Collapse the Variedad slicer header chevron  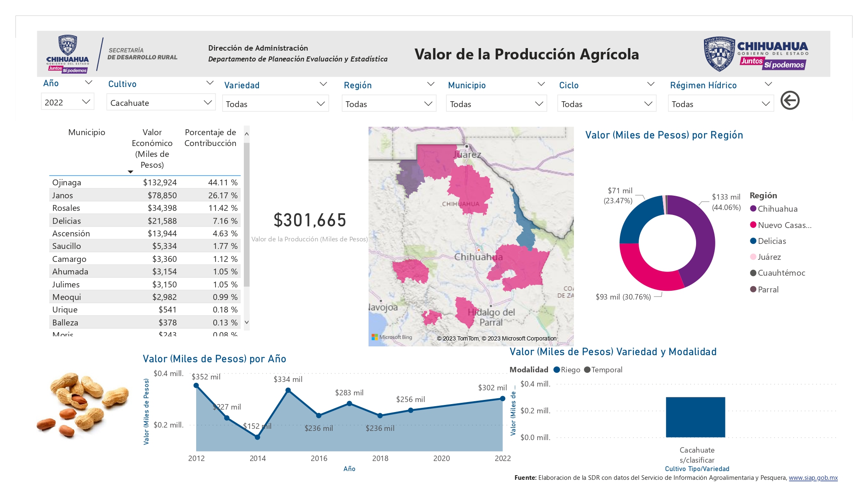click(x=323, y=84)
